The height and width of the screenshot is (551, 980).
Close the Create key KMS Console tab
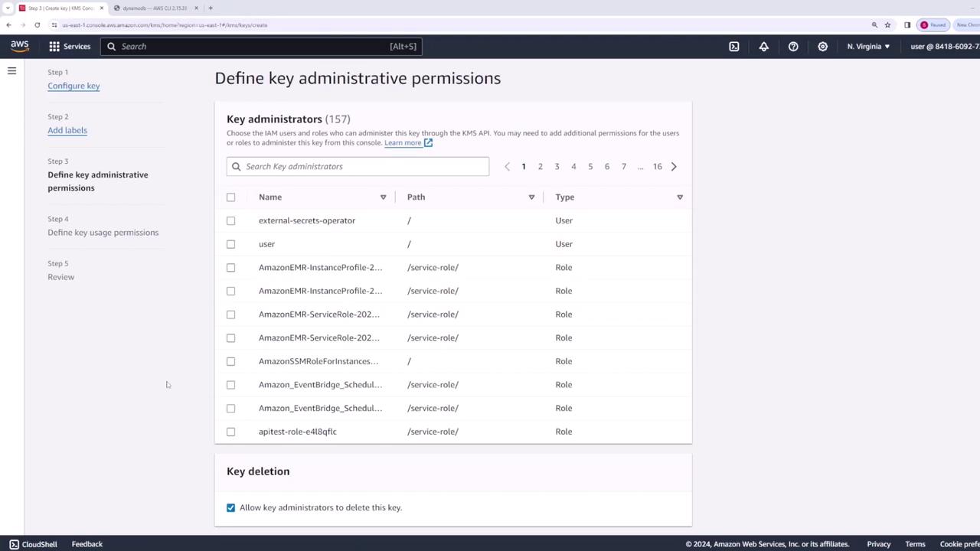(101, 8)
